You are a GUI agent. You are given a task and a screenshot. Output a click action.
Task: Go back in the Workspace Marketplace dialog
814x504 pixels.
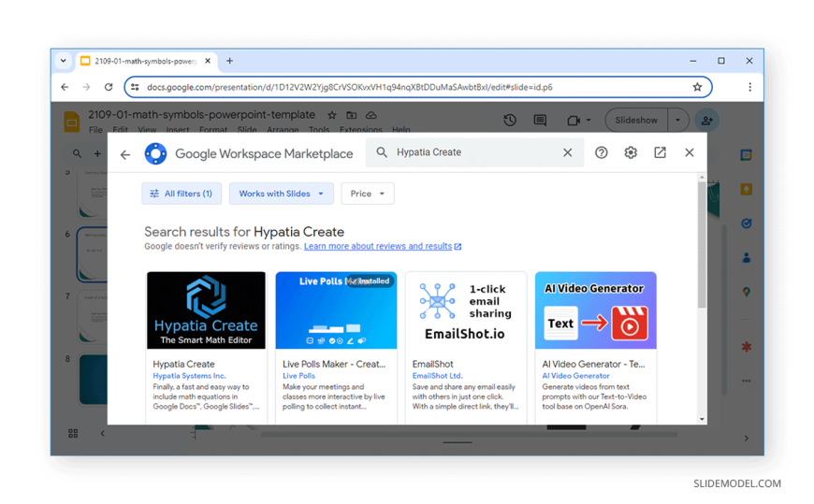click(x=125, y=154)
